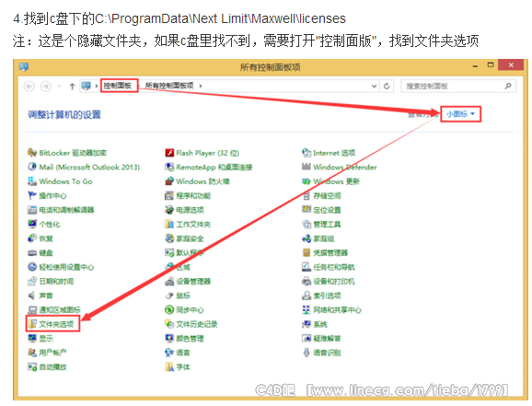Open the 语音识别 microphone icon
Screen dimensions: 532x406
tap(306, 353)
